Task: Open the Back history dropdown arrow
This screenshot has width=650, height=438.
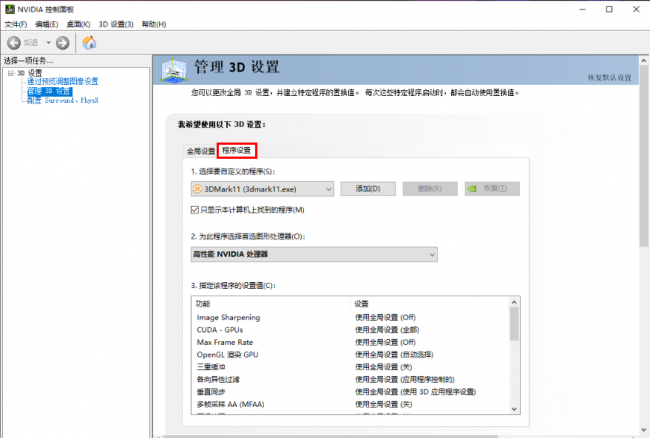Action: 49,43
